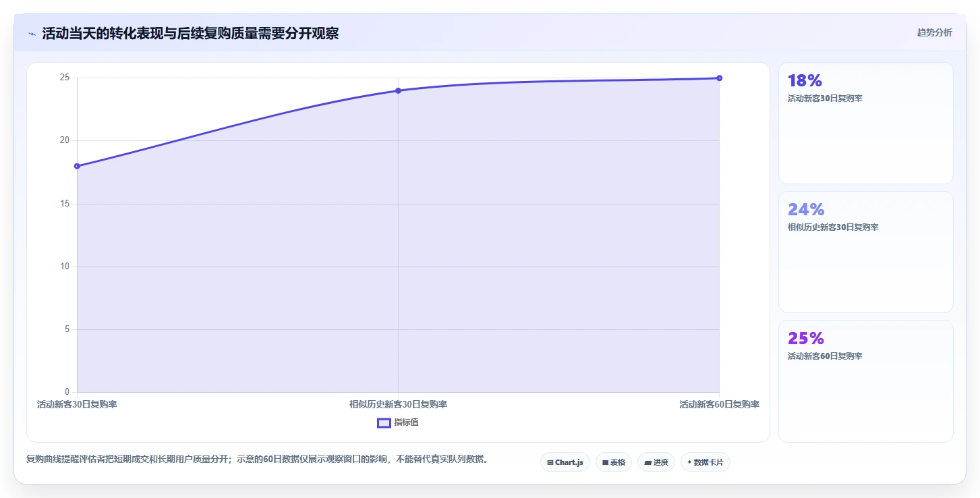Select the Chart.js tag chip
Screen dimensions: 980x498
pyautogui.click(x=565, y=462)
